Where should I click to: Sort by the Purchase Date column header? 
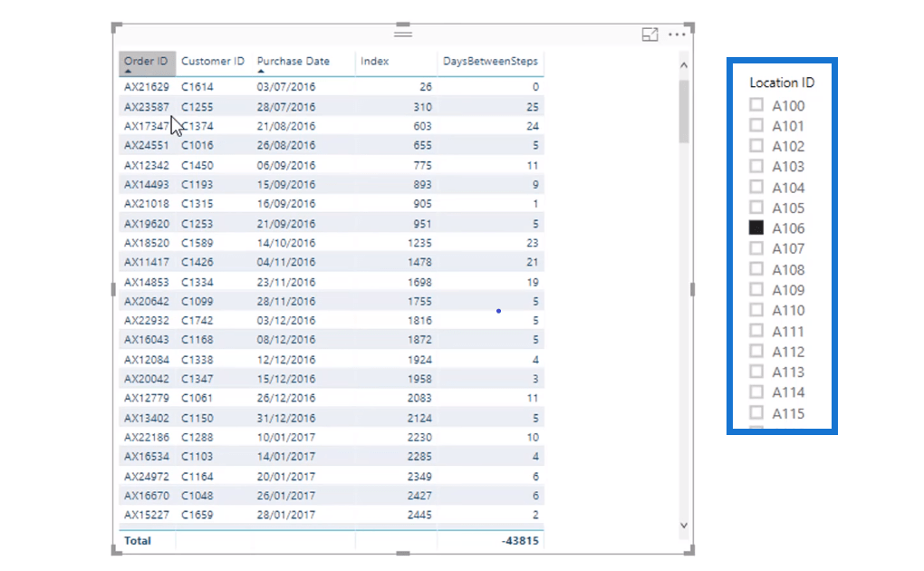pos(294,62)
